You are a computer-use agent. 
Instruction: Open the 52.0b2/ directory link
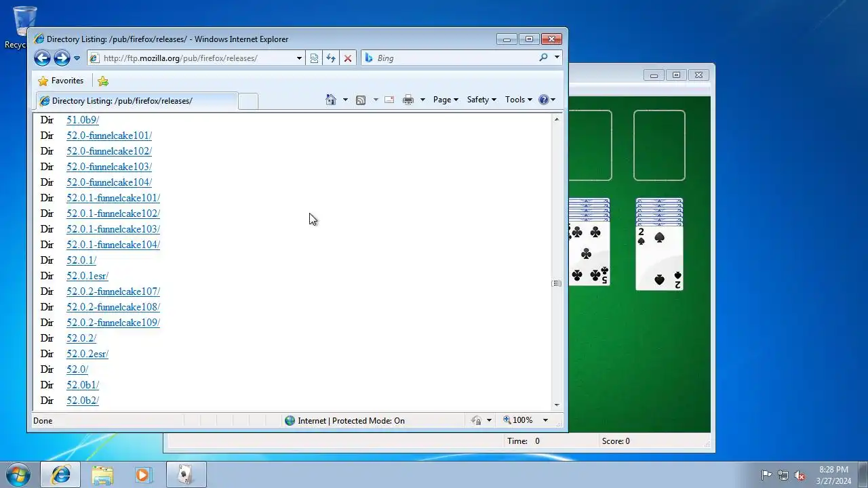(83, 401)
